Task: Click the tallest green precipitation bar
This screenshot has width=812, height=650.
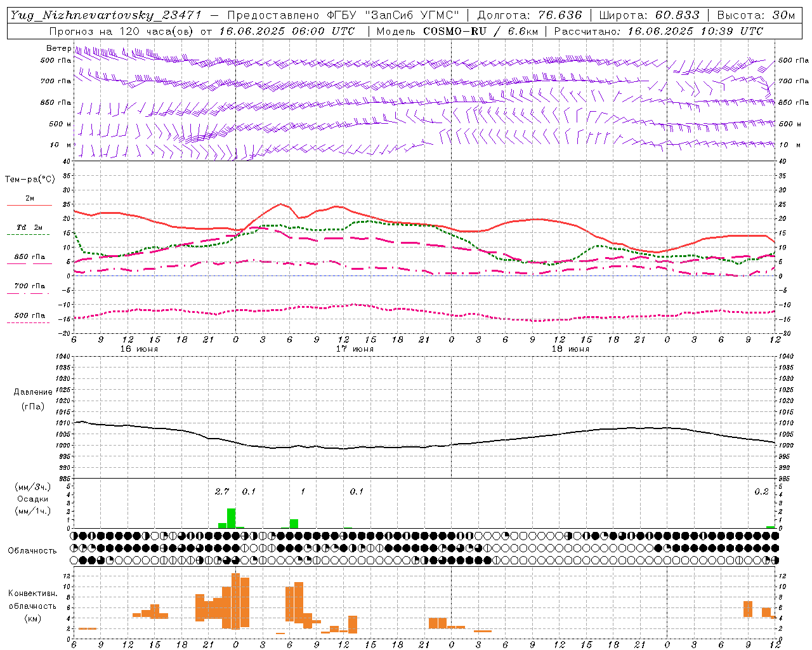Action: (232, 518)
